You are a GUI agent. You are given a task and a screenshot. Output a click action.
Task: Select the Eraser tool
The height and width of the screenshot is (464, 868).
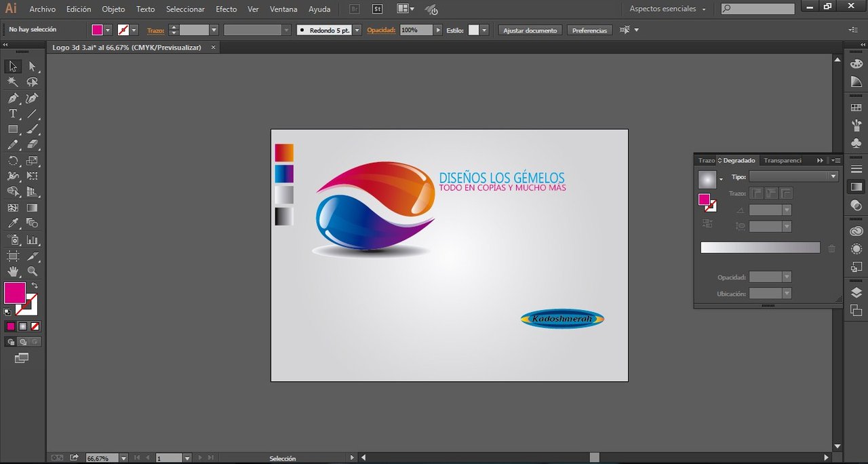tap(32, 144)
